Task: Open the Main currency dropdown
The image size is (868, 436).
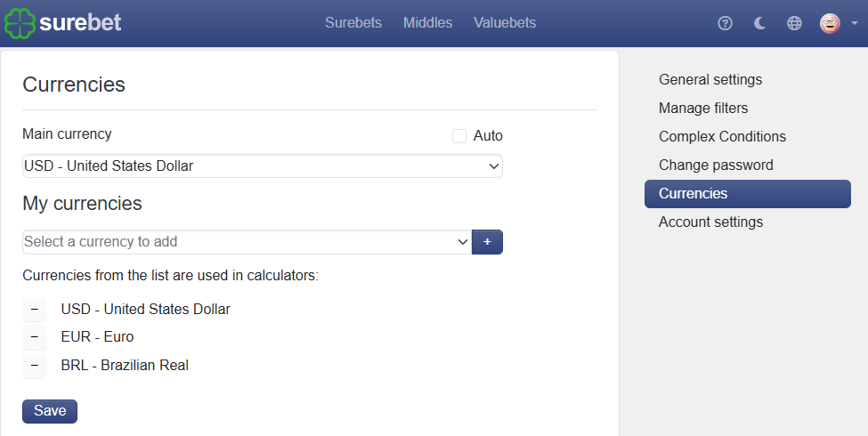Action: [x=263, y=166]
